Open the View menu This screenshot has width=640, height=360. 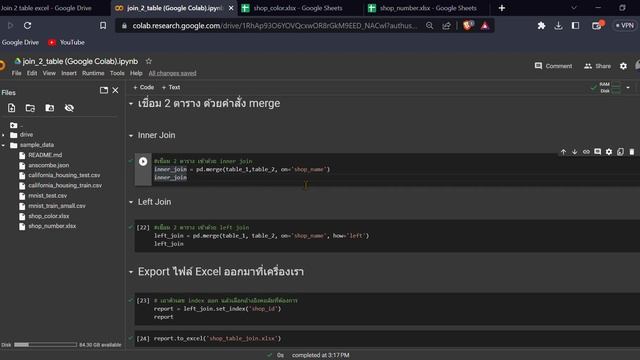(49, 73)
